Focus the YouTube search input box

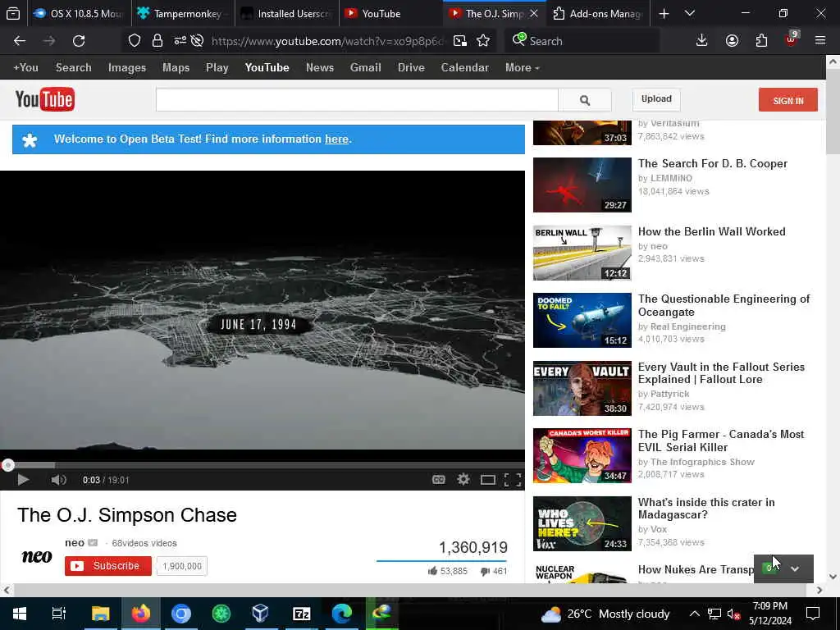pyautogui.click(x=357, y=100)
